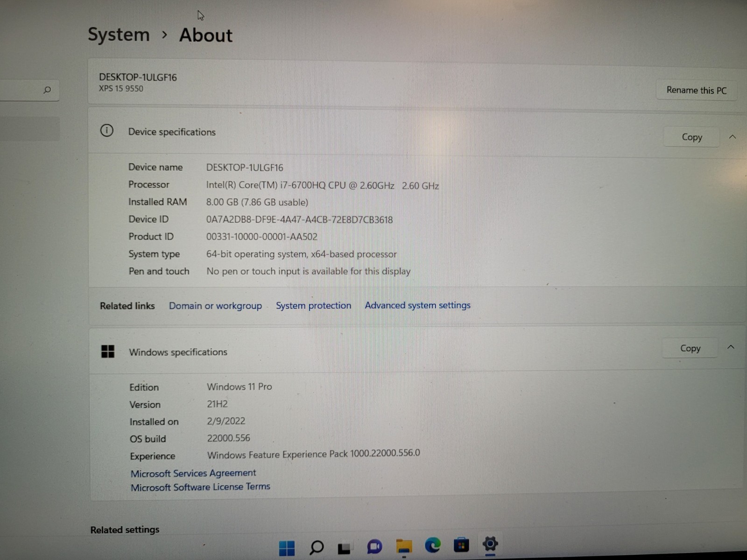Select processor value i7-6700HQ text
This screenshot has width=747, height=560.
coord(323,185)
